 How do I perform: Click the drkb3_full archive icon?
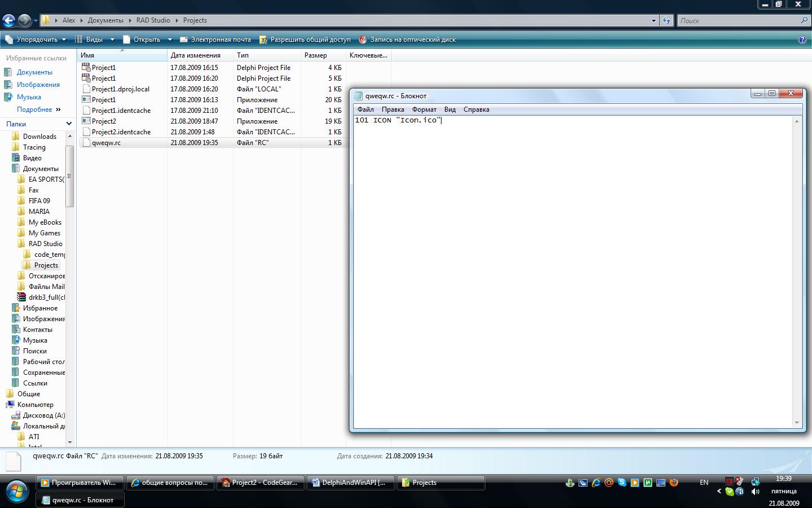(21, 297)
